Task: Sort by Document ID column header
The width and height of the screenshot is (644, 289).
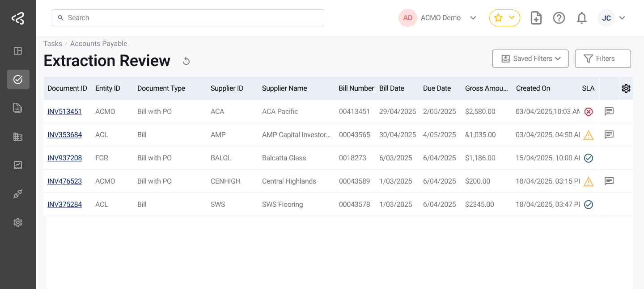Action: [x=67, y=88]
